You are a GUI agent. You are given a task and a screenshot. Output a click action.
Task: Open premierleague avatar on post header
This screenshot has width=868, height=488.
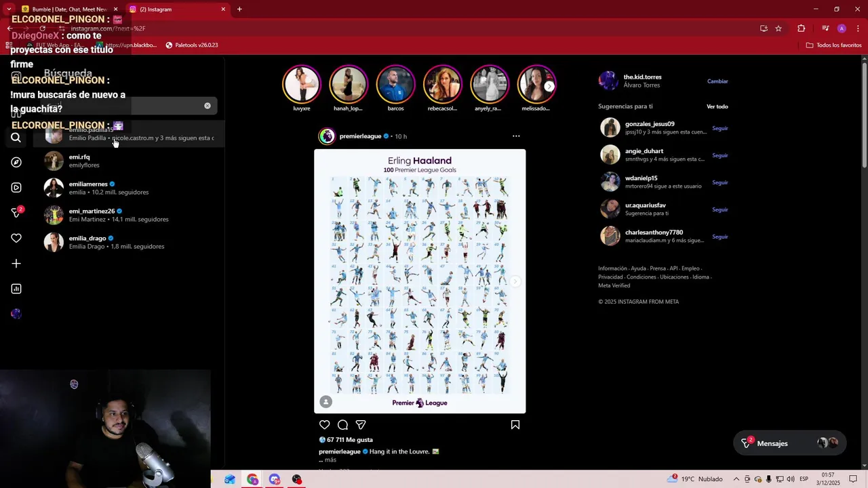[x=327, y=136]
